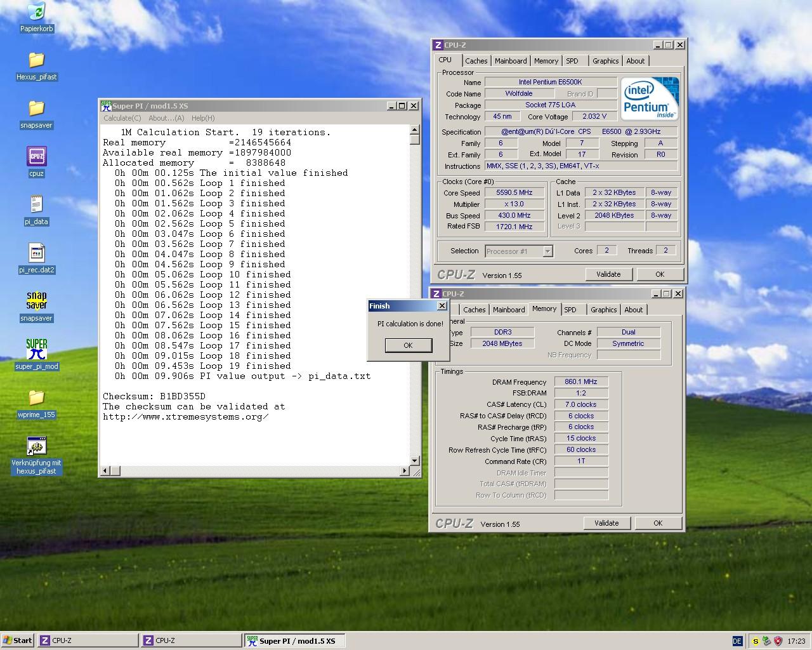The width and height of the screenshot is (812, 650).
Task: Switch to Caches tab in lower CPU-Z
Action: pyautogui.click(x=474, y=310)
